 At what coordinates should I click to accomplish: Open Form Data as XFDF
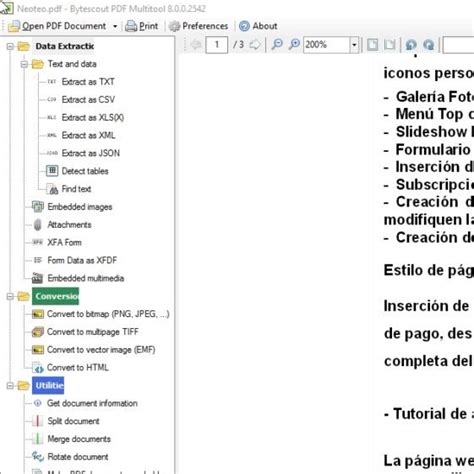point(82,260)
